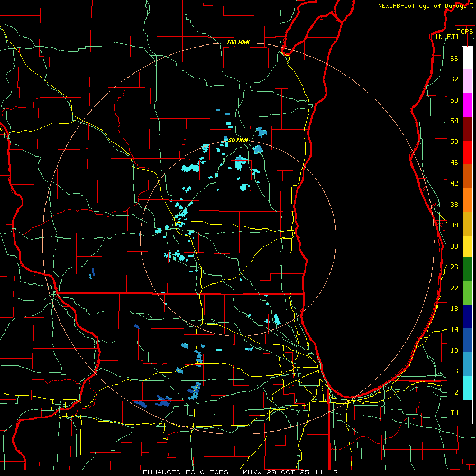Click the light pink swatch near 62
The image size is (476, 476).
[x=467, y=81]
